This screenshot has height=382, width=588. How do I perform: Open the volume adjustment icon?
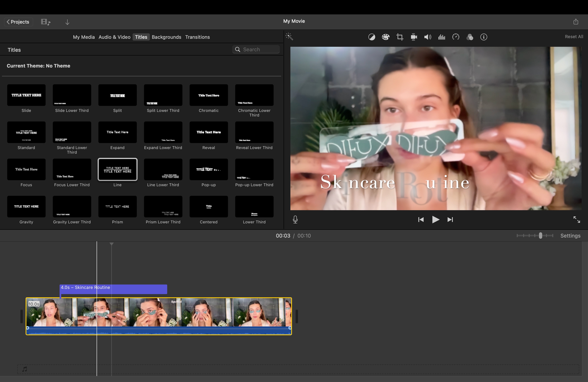click(427, 37)
